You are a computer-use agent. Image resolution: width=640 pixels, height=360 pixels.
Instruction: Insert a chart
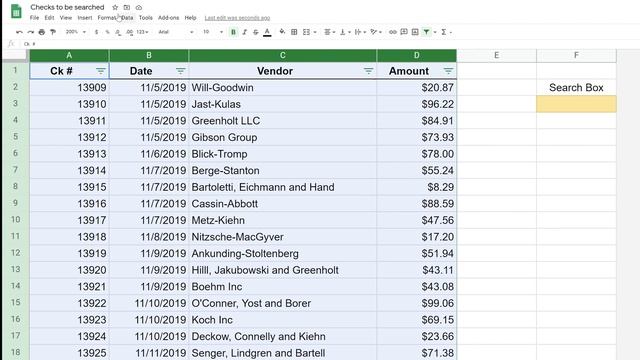415,32
